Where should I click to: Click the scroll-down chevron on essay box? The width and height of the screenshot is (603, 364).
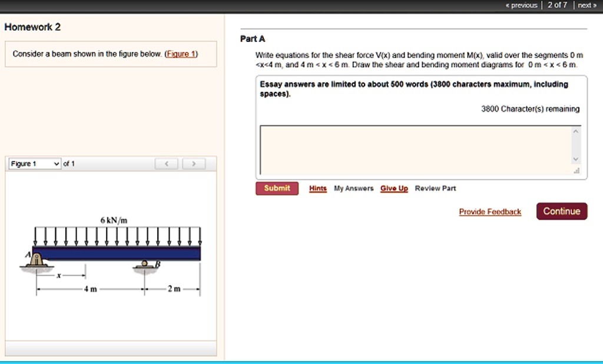(576, 158)
